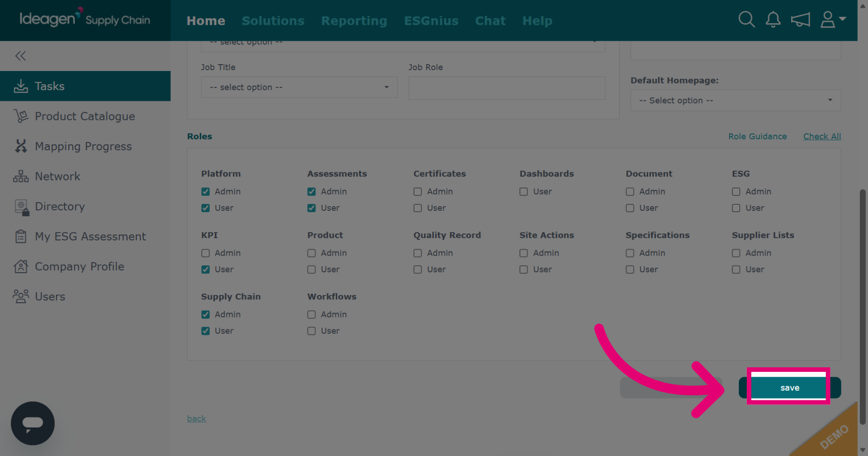Image resolution: width=868 pixels, height=456 pixels.
Task: Open the Home menu
Action: point(206,21)
